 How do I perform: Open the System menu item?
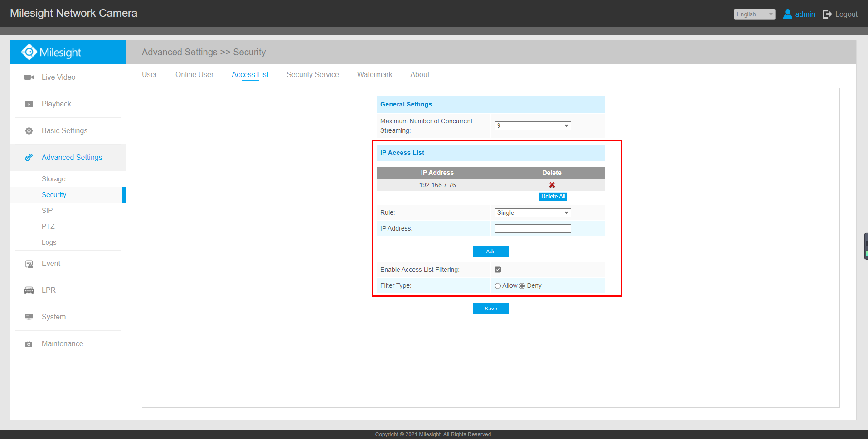tap(53, 317)
